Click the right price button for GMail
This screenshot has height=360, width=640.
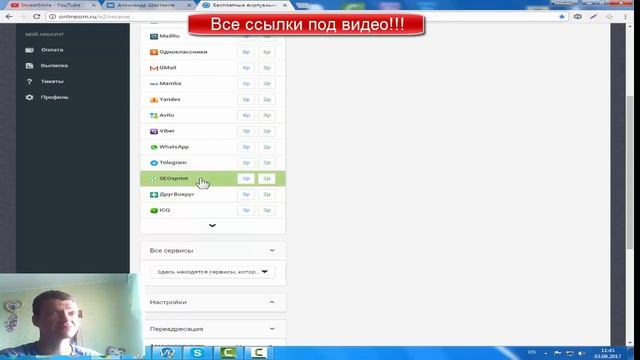click(267, 68)
